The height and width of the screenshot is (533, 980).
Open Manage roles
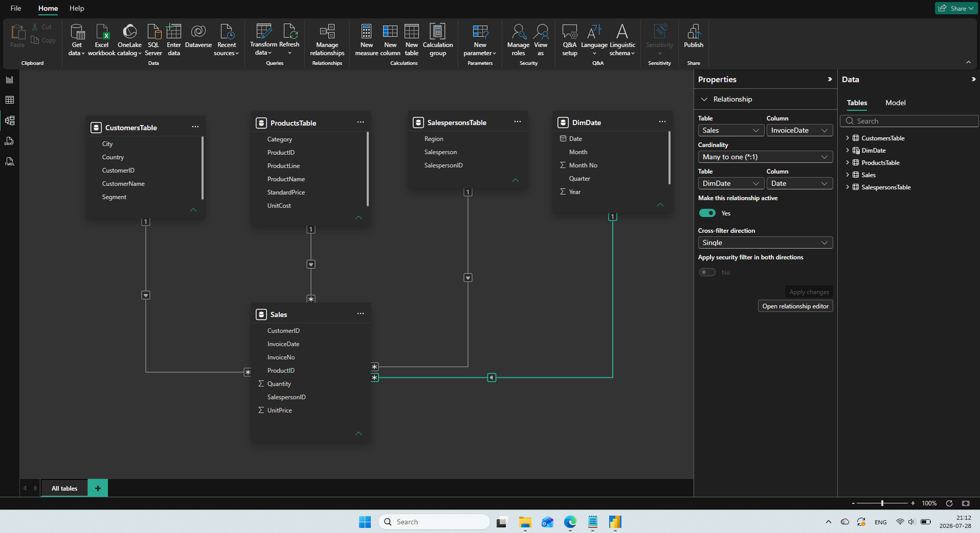[x=518, y=40]
